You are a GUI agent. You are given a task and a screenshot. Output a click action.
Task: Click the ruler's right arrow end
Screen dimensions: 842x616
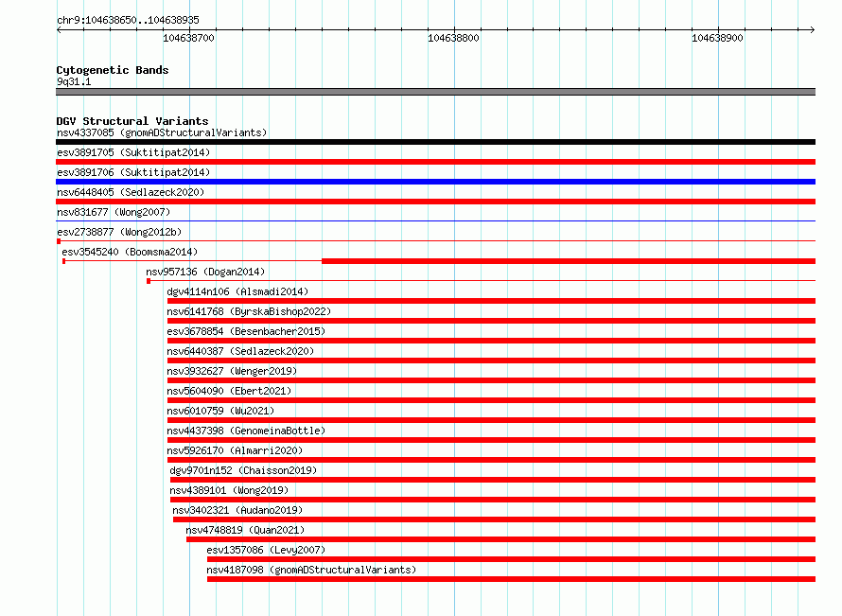pos(813,29)
